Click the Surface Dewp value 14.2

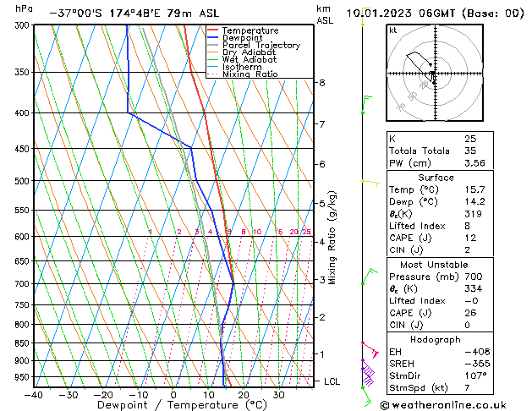pos(474,202)
